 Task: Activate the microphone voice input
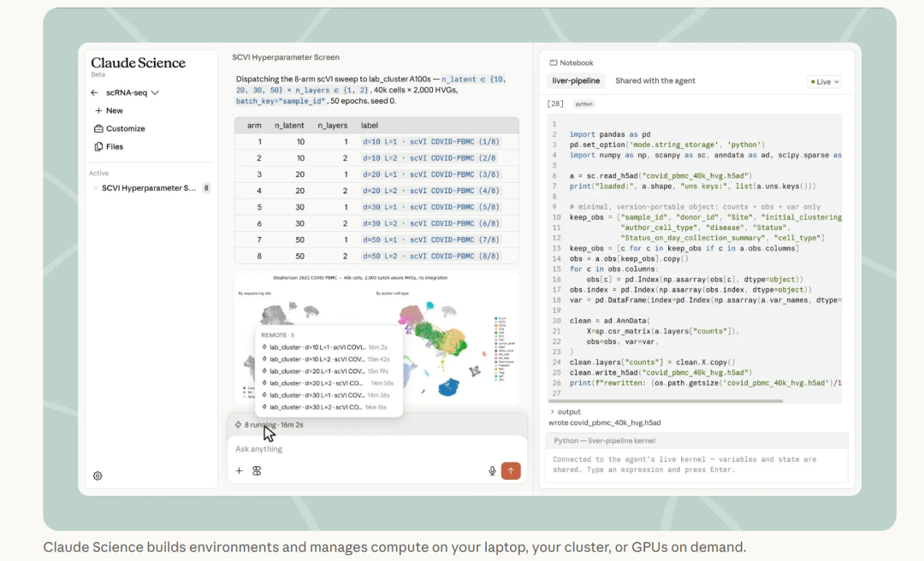[x=492, y=471]
